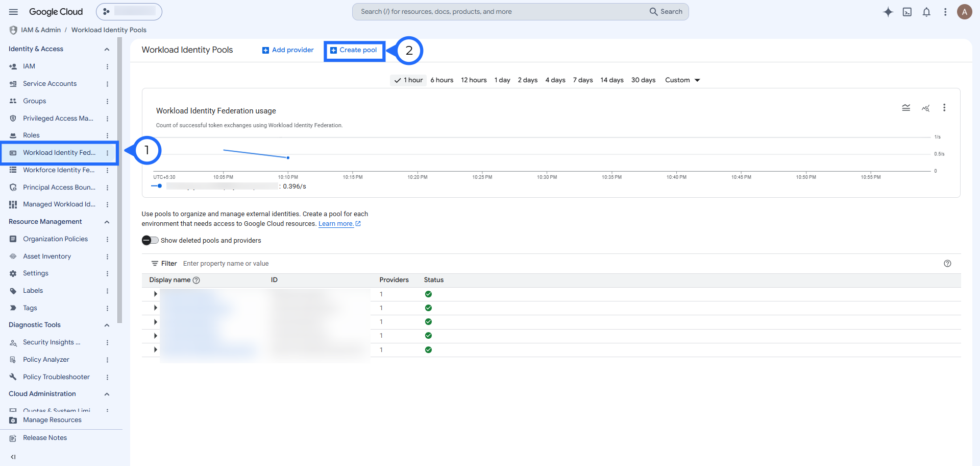The height and width of the screenshot is (466, 980).
Task: Select the 14 days time range
Action: tap(612, 80)
